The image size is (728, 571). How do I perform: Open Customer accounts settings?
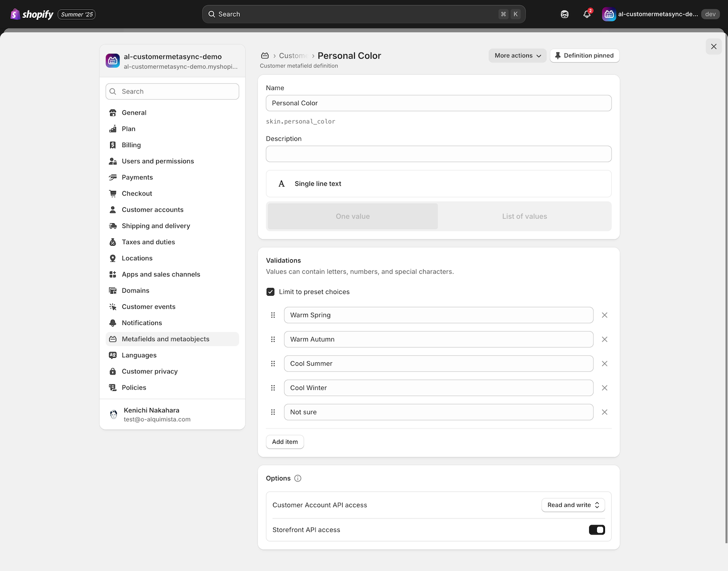point(152,210)
